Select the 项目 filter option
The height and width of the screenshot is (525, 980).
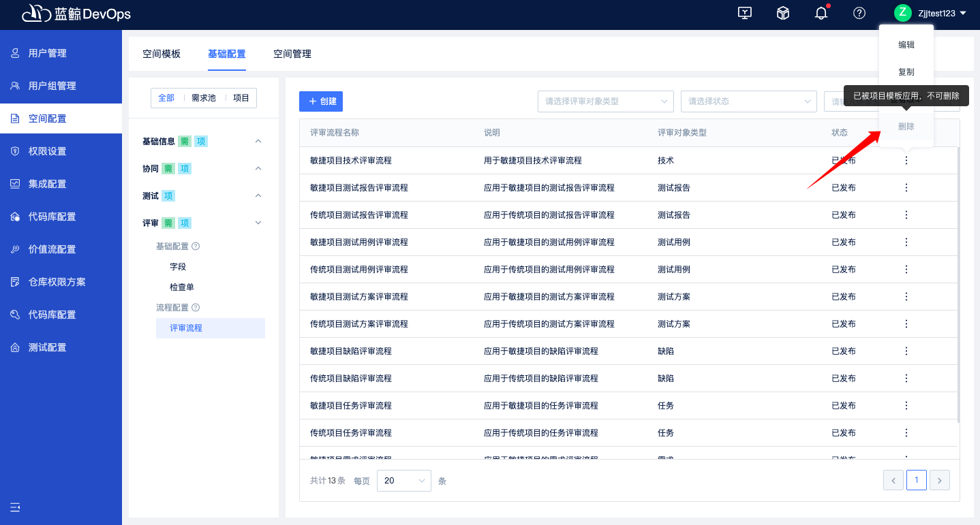pyautogui.click(x=241, y=98)
